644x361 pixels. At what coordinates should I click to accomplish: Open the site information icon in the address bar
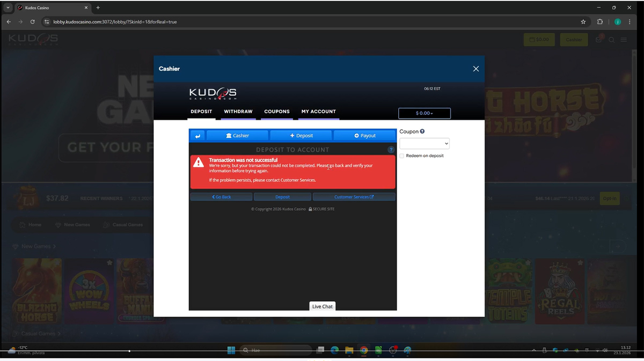coord(47,22)
